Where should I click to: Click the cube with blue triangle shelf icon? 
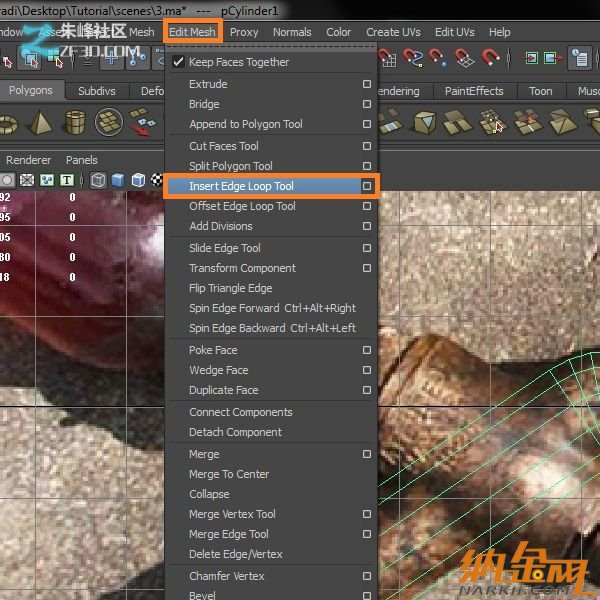pyautogui.click(x=425, y=122)
